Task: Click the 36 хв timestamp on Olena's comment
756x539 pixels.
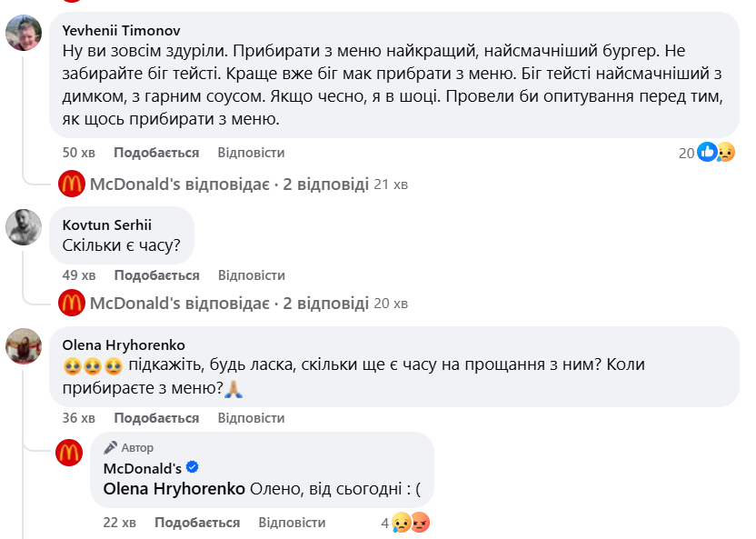Action: [77, 418]
